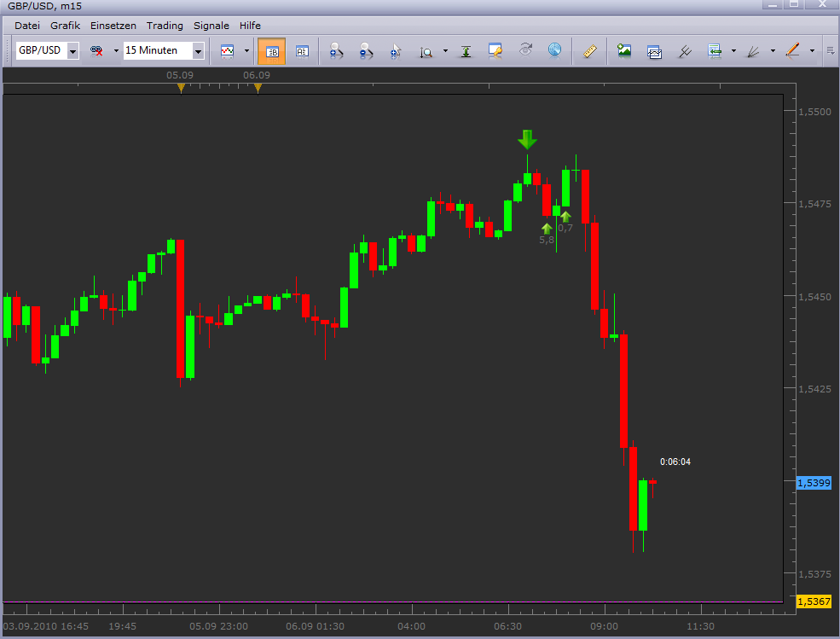
Task: Click the vertical scale zoom icon
Action: (x=426, y=51)
